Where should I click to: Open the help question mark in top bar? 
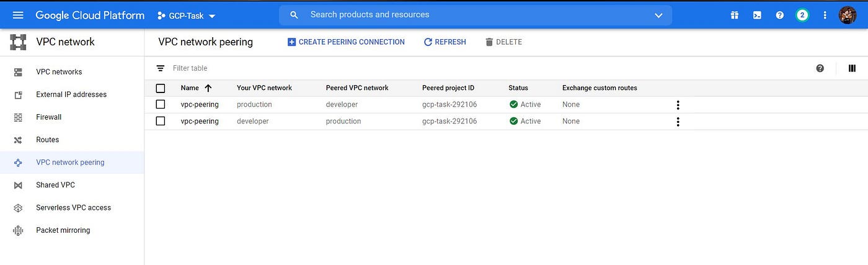[780, 15]
